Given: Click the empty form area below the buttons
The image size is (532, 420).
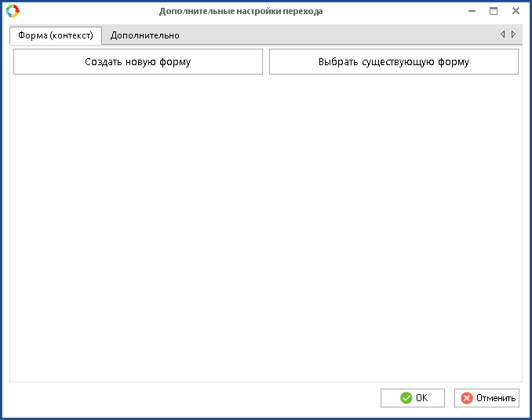Looking at the screenshot, I should coord(265,228).
